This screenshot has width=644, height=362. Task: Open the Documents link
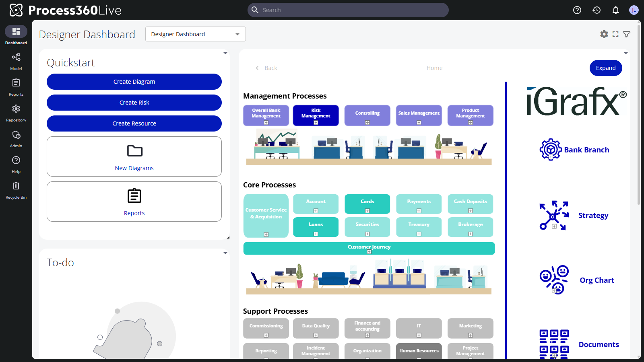pyautogui.click(x=599, y=345)
